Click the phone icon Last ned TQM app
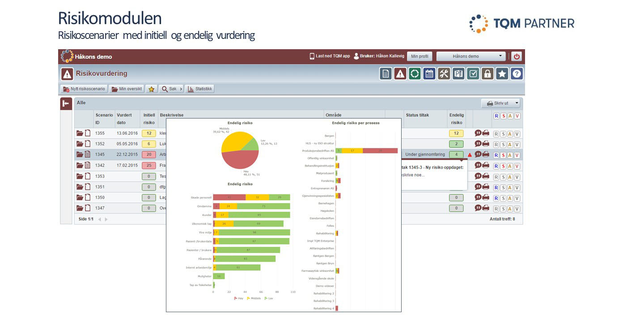Viewport: 644px width, 322px height. (x=312, y=56)
